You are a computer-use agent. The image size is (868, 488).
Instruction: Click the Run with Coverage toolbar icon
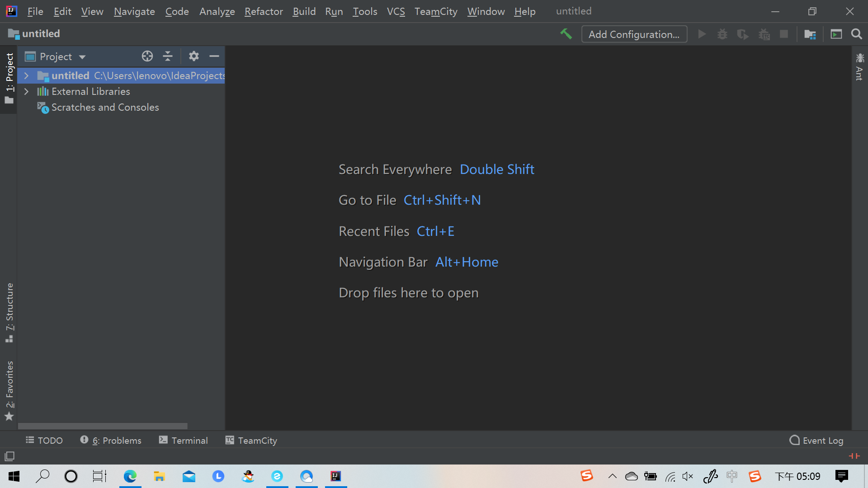pyautogui.click(x=743, y=34)
